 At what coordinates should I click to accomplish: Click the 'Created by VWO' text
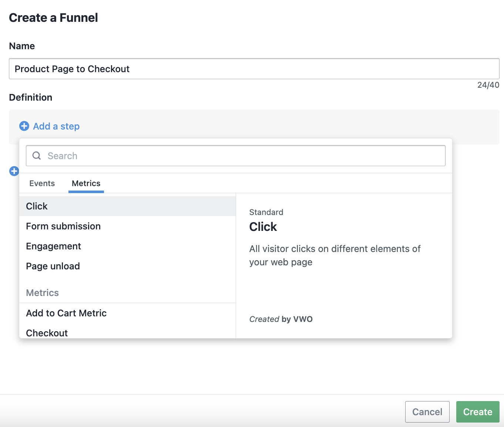(281, 319)
